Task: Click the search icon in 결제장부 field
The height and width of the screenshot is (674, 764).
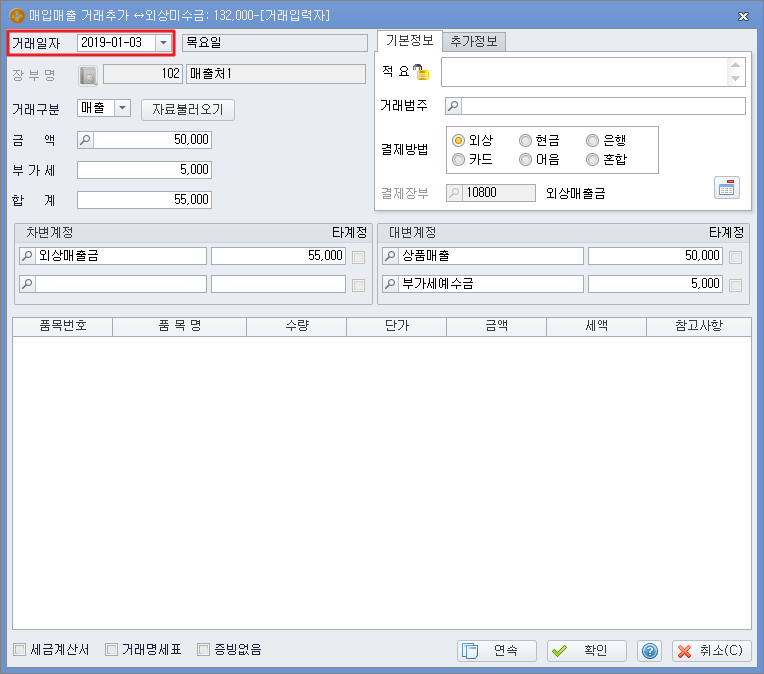Action: pyautogui.click(x=454, y=193)
